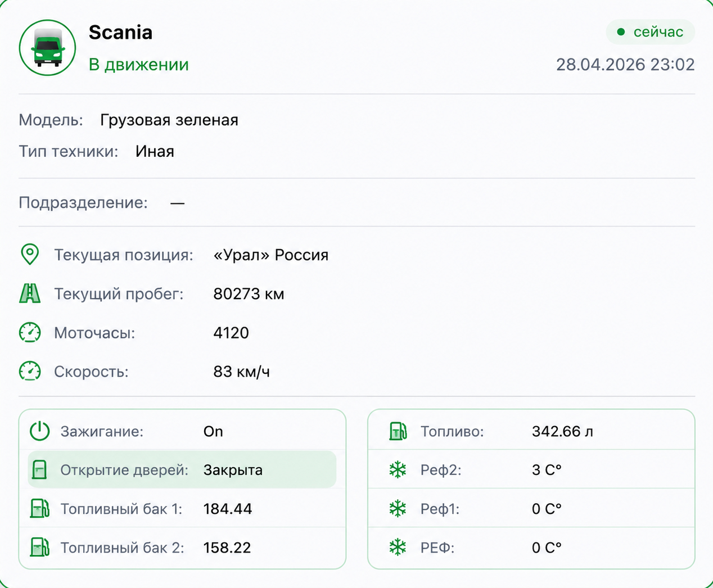Click the 158.22 tank value

tap(227, 548)
